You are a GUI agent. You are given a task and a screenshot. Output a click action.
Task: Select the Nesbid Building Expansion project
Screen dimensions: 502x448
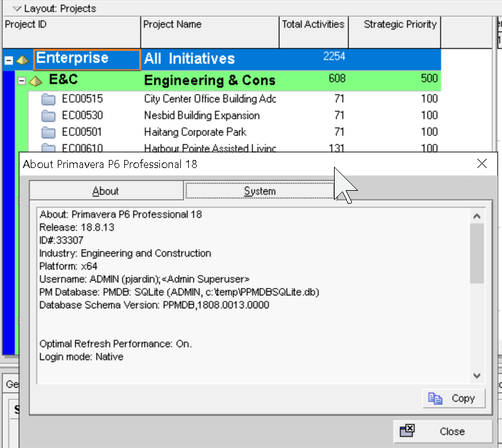pyautogui.click(x=202, y=116)
